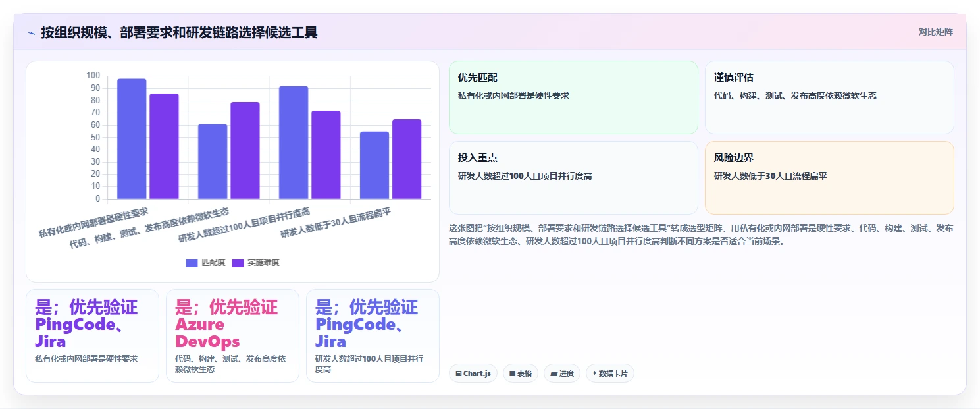Click the 数据卡片 chip
980x409 pixels.
tap(609, 373)
